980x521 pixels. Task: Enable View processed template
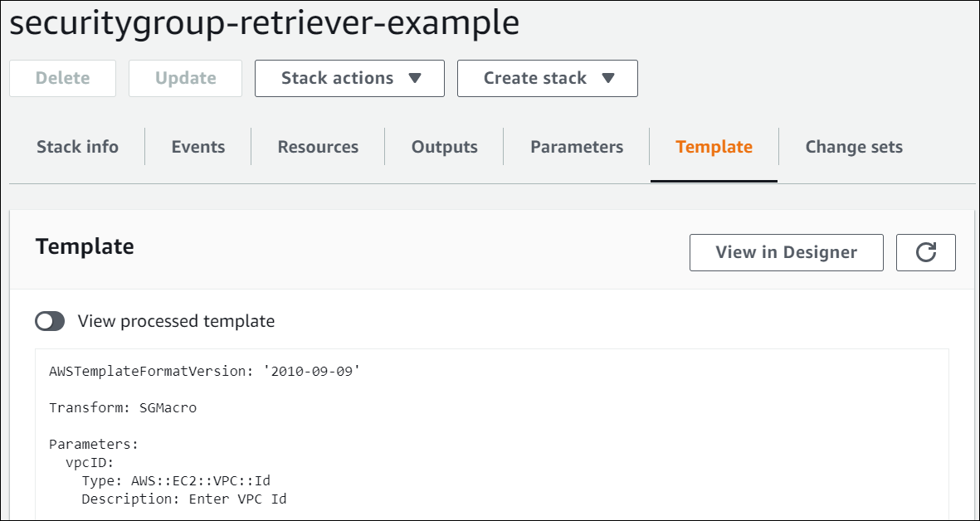coord(50,320)
